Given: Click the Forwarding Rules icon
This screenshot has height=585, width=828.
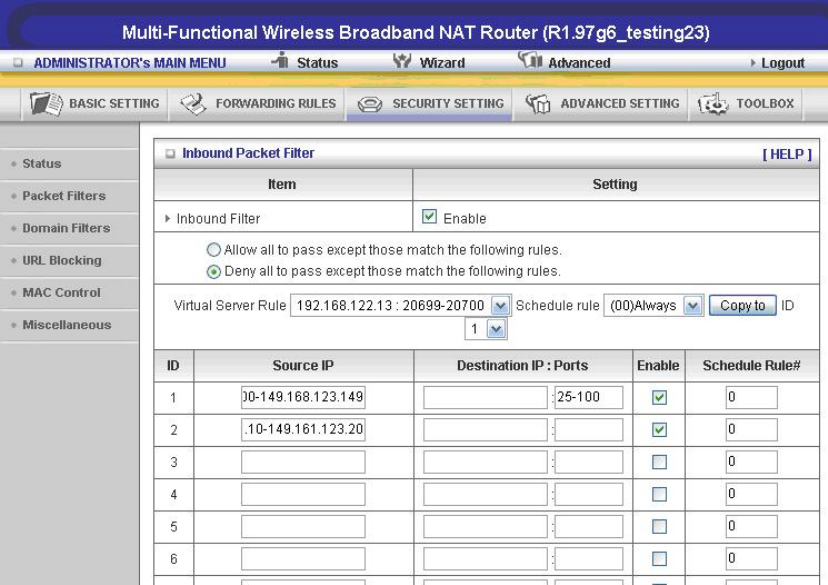Looking at the screenshot, I should pyautogui.click(x=193, y=103).
